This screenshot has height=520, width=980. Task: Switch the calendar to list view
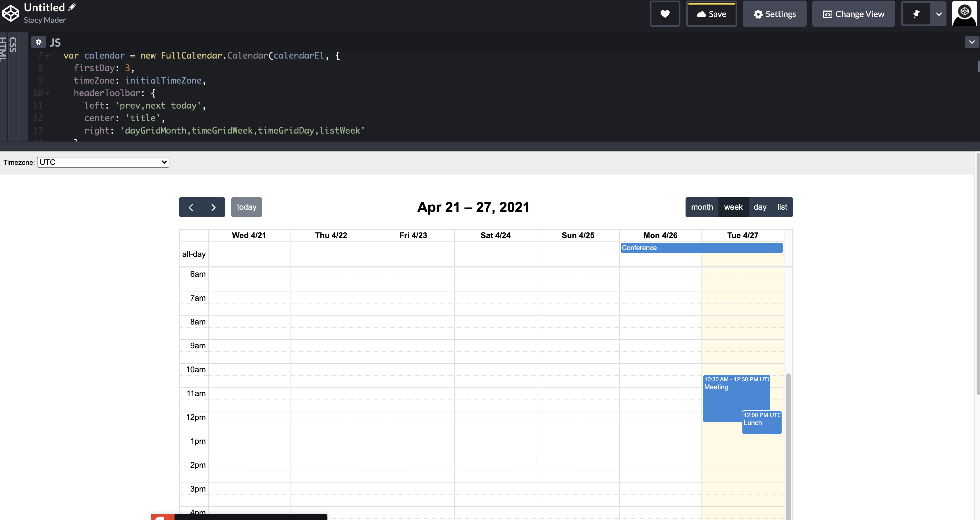tap(782, 207)
